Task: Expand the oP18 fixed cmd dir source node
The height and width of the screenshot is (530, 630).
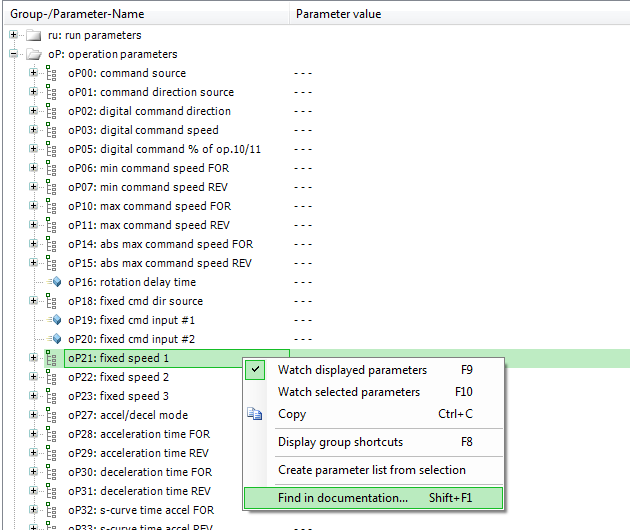Action: click(33, 301)
